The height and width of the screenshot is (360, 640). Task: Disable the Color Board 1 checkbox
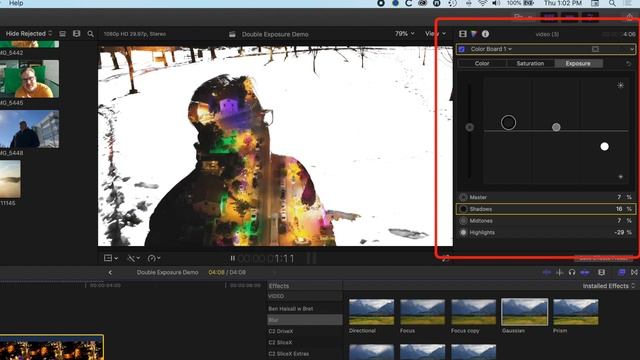coord(462,49)
